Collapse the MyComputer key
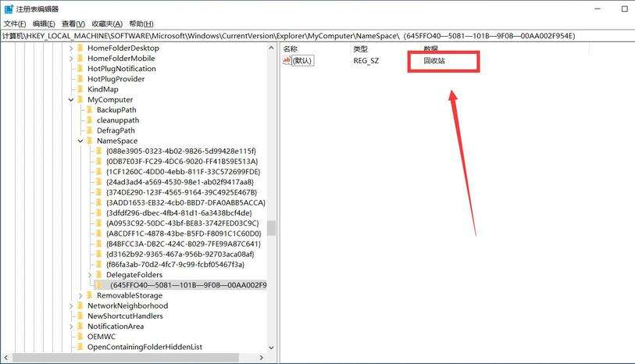This screenshot has width=635, height=364. pyautogui.click(x=71, y=100)
